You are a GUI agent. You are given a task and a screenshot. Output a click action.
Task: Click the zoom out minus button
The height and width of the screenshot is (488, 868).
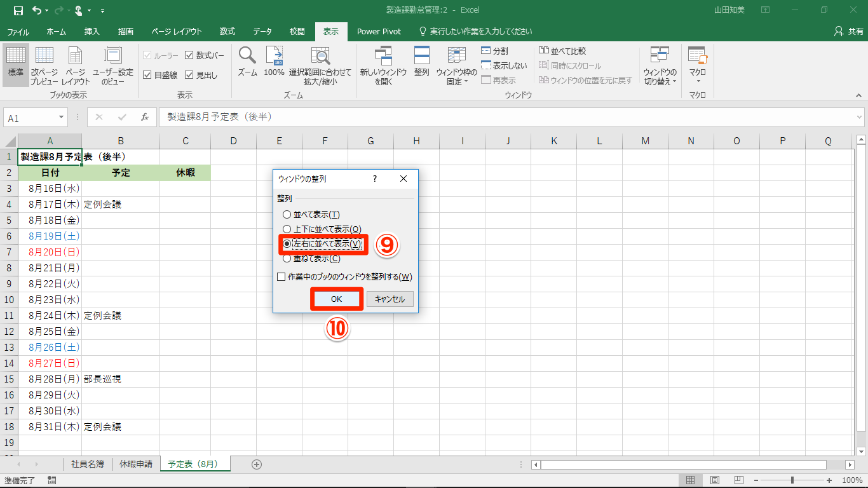click(757, 480)
